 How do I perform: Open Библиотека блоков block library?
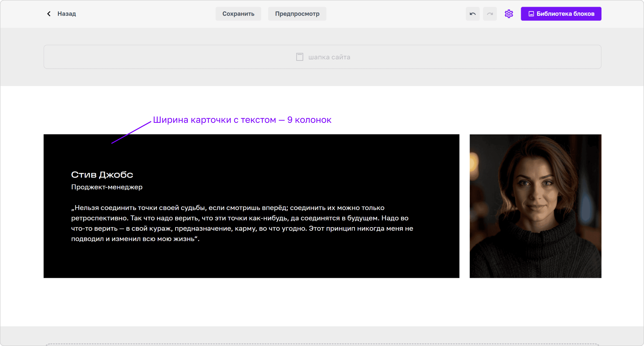pos(561,14)
